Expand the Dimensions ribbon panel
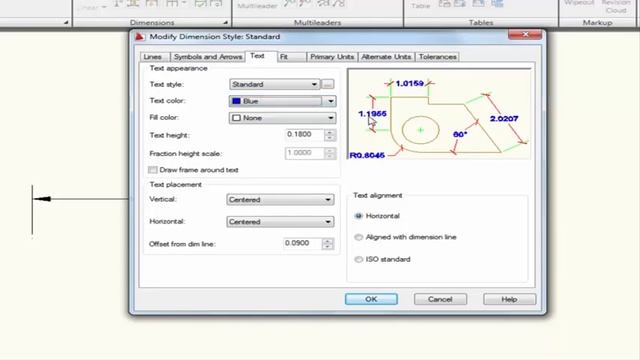 [x=152, y=22]
